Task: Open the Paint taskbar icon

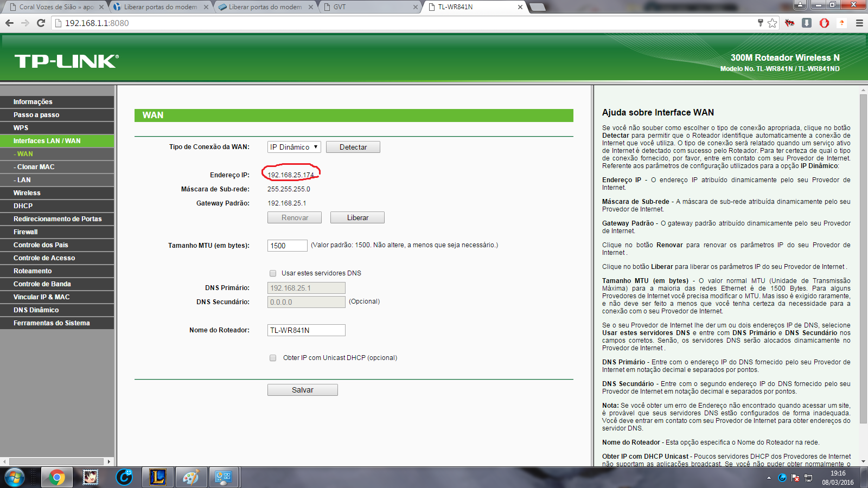Action: coord(191,478)
